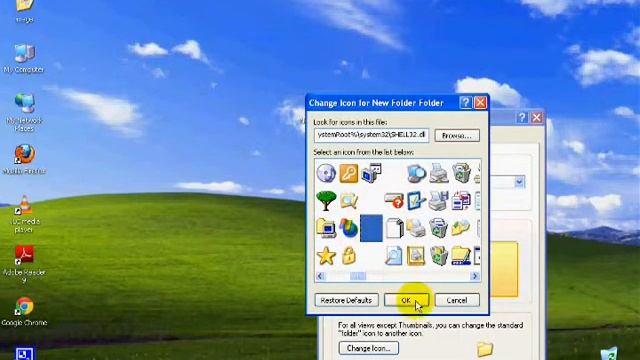Select the blue checkbox with pen icon
Screen dimensions: 640x360
[416, 200]
